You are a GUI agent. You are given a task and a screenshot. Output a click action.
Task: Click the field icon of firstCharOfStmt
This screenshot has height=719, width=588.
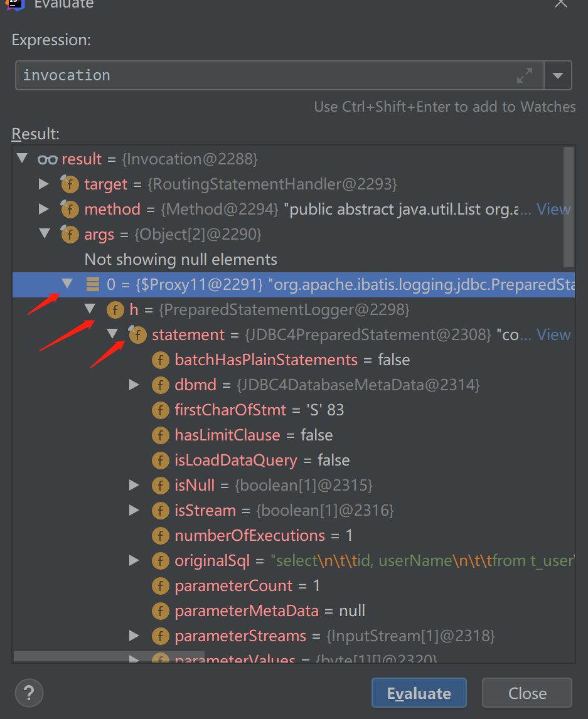click(x=161, y=410)
